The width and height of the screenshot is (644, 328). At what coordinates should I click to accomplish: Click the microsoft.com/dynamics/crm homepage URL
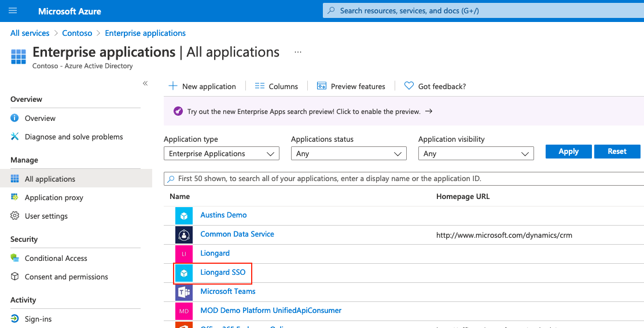504,235
